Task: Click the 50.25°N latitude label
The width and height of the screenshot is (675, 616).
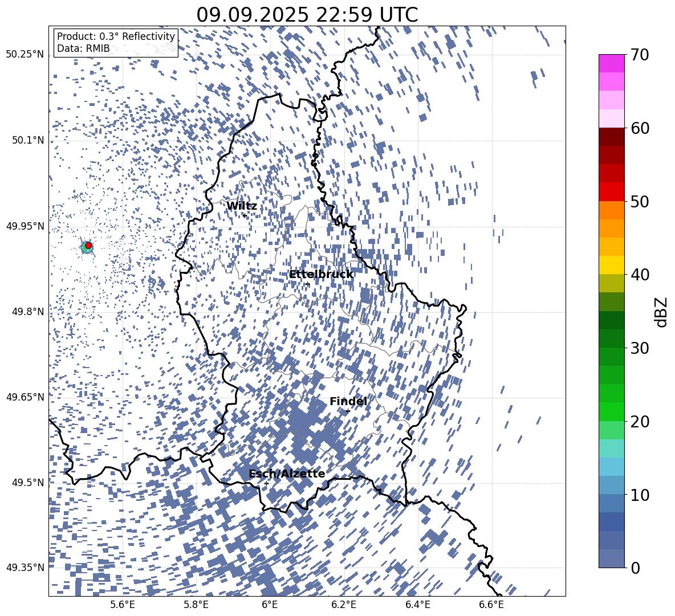Action: [25, 55]
